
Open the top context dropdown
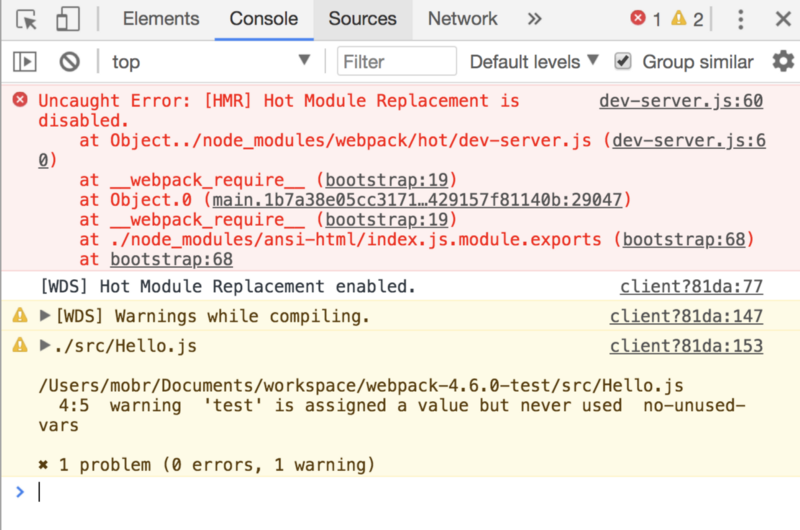click(x=210, y=62)
